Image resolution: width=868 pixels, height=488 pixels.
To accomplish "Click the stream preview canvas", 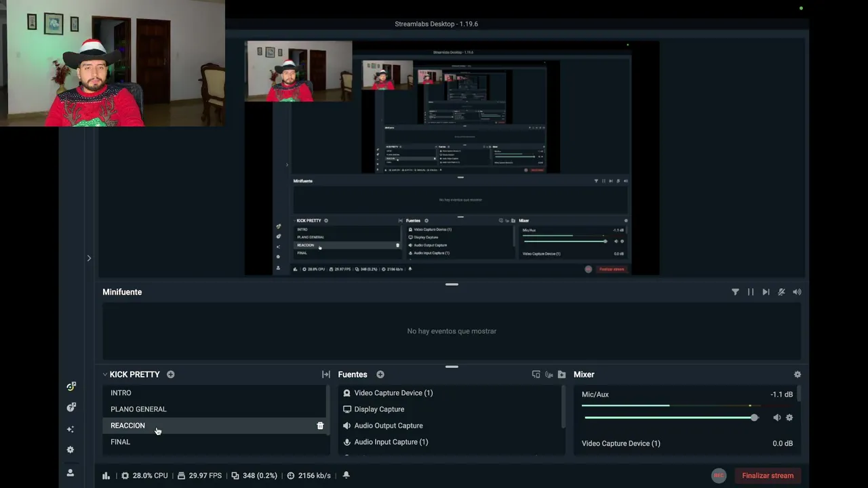I will click(x=452, y=158).
